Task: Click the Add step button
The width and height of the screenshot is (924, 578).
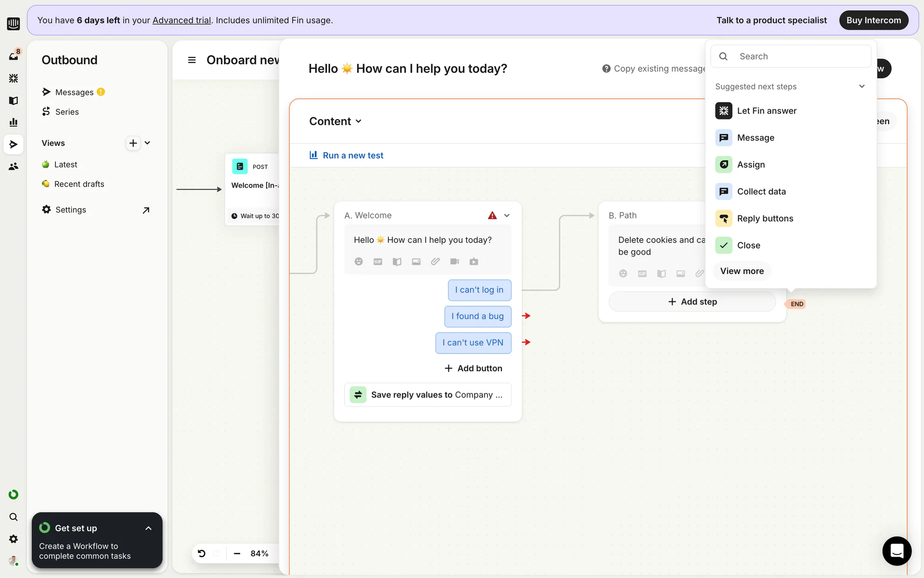Action: (x=692, y=302)
